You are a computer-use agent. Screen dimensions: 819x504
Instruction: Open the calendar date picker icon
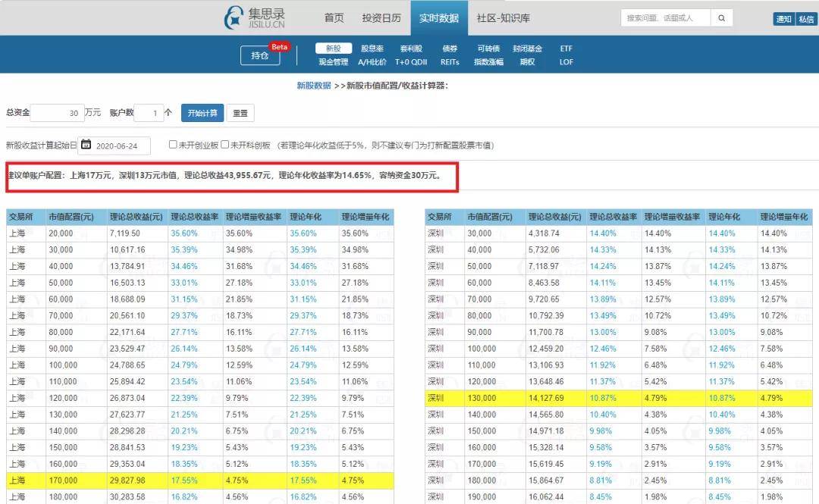(x=86, y=146)
